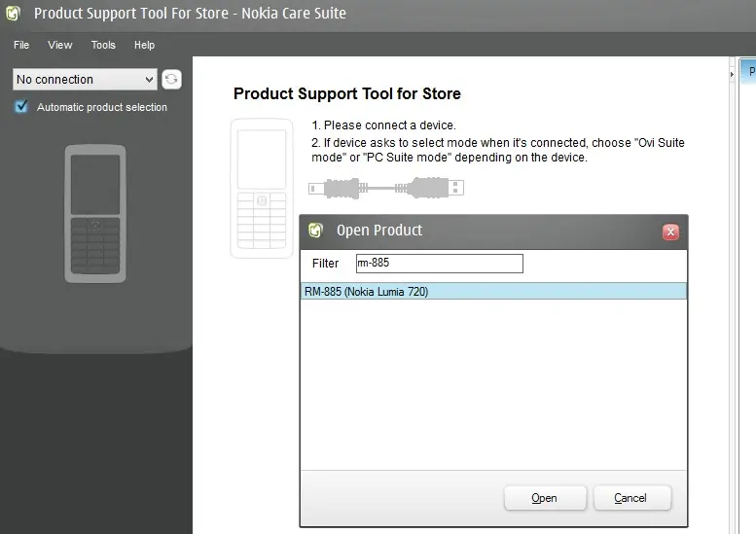Click the Filter label in dialog
The width and height of the screenshot is (756, 534).
click(325, 264)
